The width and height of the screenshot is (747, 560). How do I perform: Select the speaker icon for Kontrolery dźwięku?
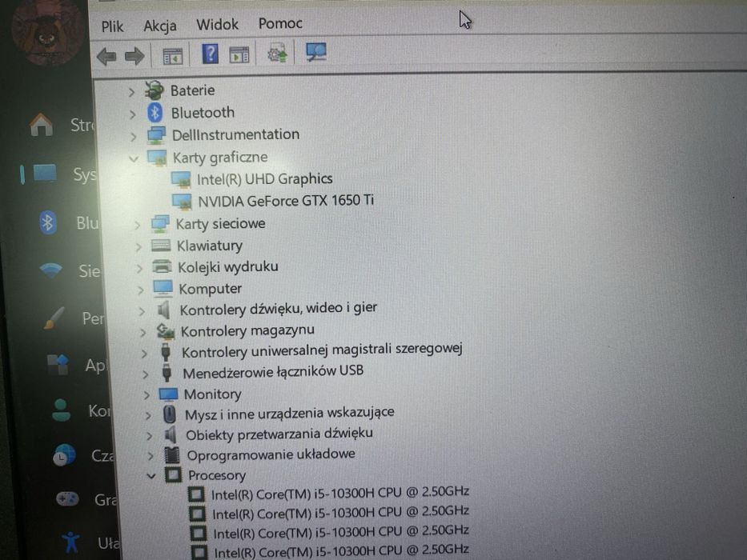[164, 310]
